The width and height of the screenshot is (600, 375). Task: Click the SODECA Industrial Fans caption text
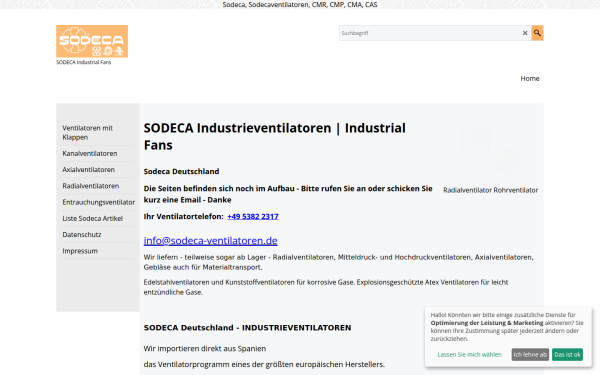[83, 62]
